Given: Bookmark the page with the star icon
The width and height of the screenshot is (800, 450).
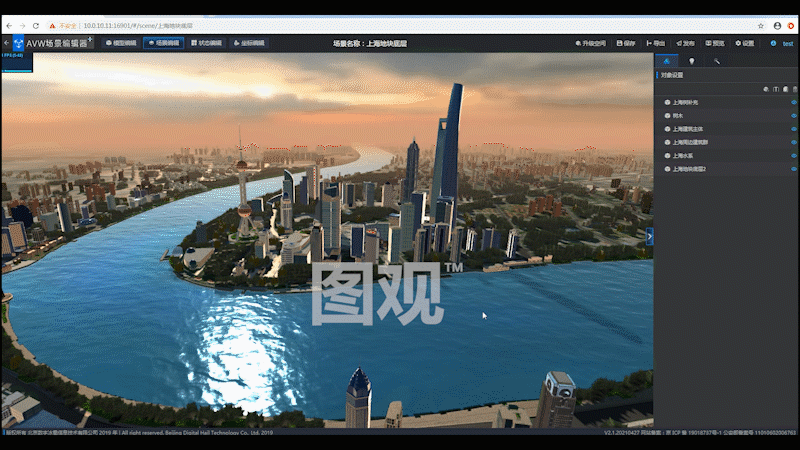Looking at the screenshot, I should tap(761, 26).
